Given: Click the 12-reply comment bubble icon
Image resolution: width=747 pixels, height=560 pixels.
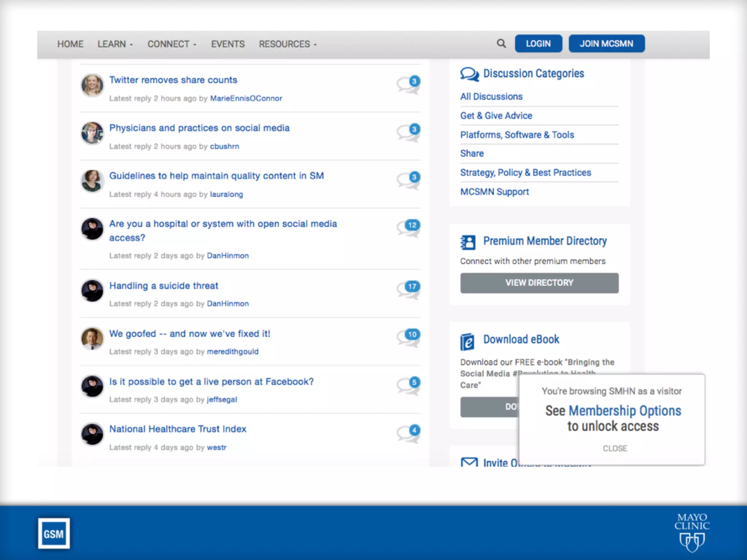Looking at the screenshot, I should [409, 228].
